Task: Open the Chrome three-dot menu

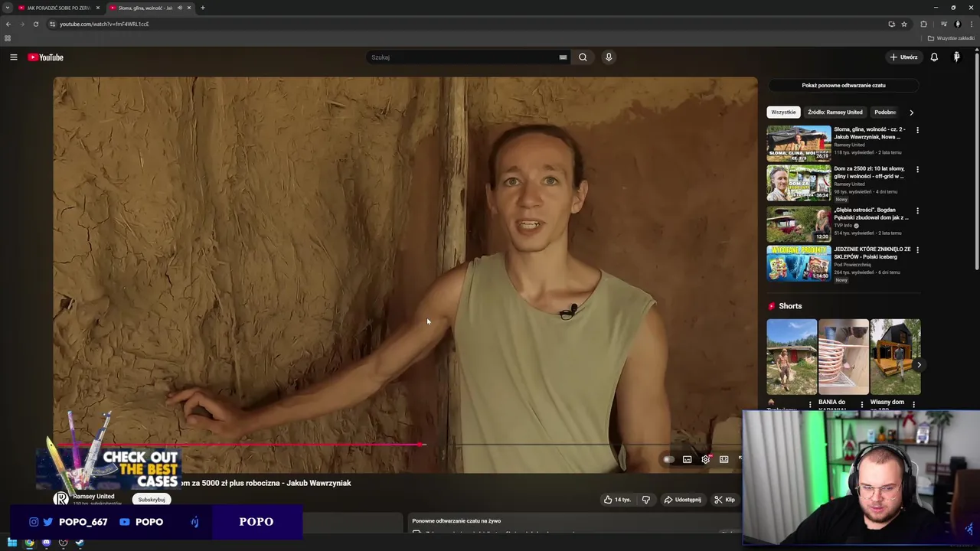Action: pos(971,24)
